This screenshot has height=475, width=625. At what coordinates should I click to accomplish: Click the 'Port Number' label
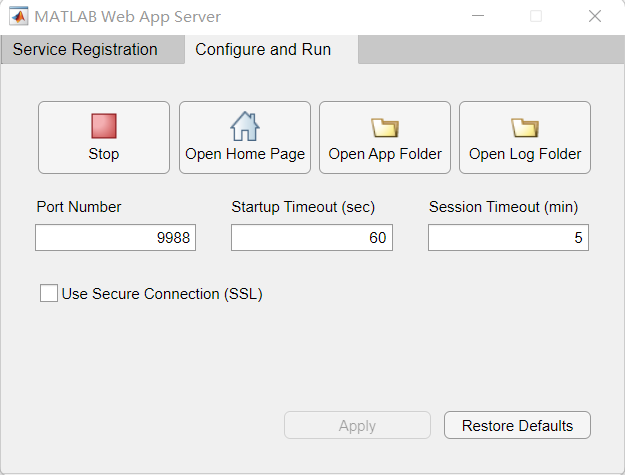click(x=79, y=207)
